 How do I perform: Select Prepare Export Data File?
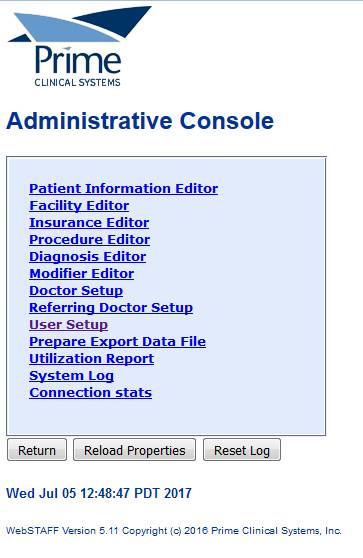117,342
